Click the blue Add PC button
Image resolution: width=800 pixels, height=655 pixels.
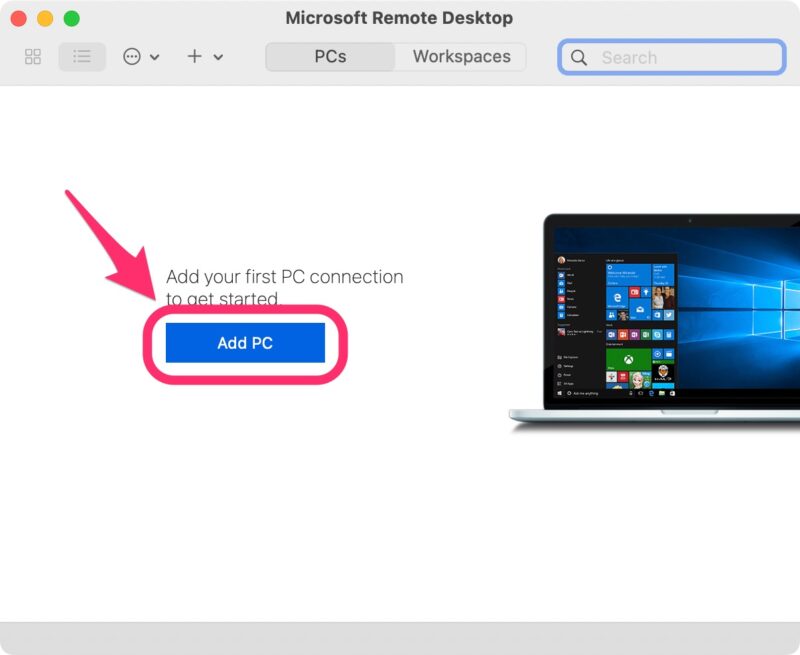[245, 343]
